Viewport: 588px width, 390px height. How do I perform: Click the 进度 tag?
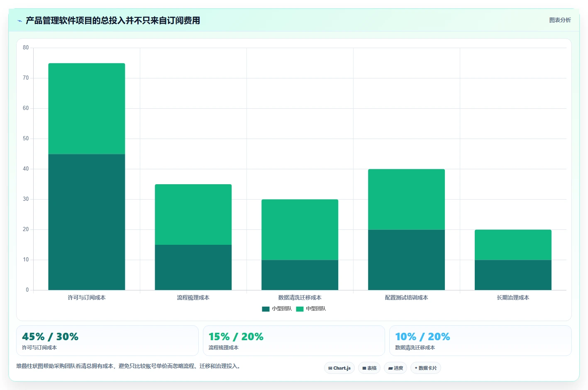coord(395,368)
